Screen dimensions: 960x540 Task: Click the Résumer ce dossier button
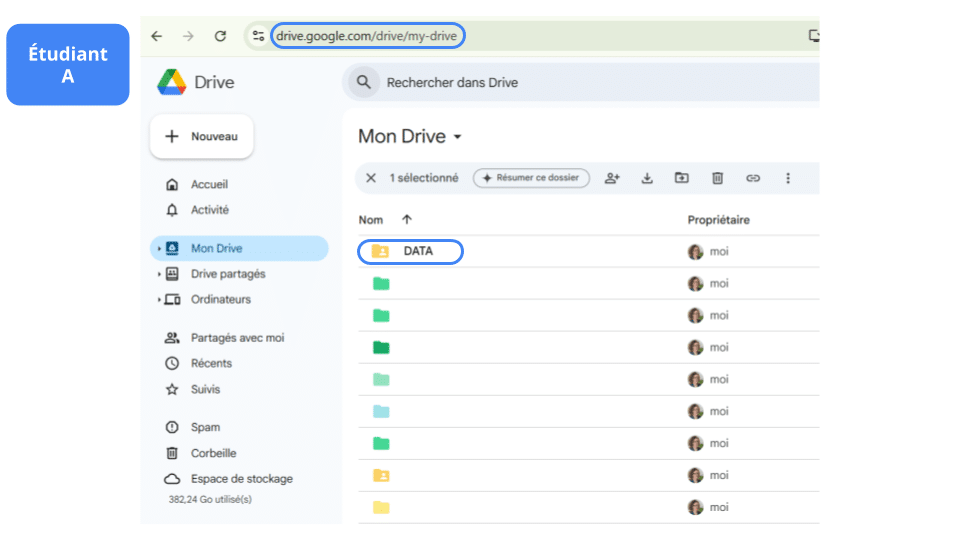[x=531, y=178]
